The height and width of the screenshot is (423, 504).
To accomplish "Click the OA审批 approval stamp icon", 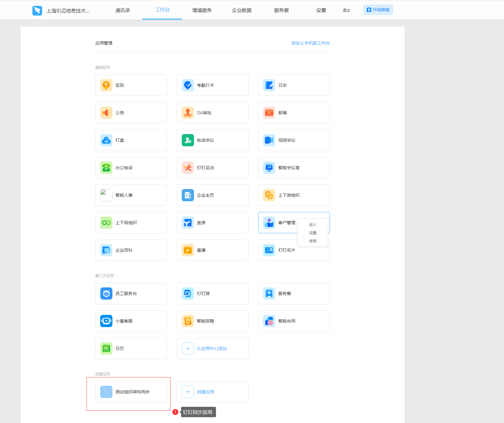I will point(188,113).
